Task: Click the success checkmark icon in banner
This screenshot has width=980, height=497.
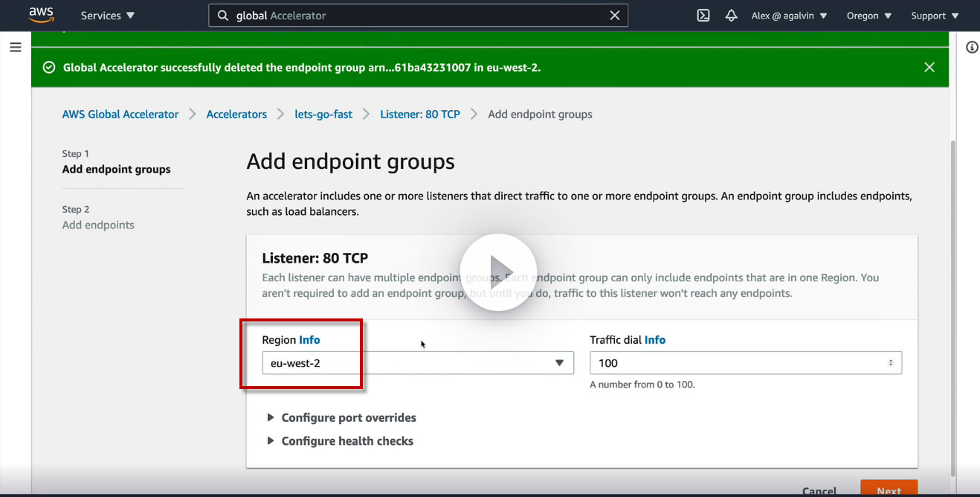Action: tap(49, 68)
